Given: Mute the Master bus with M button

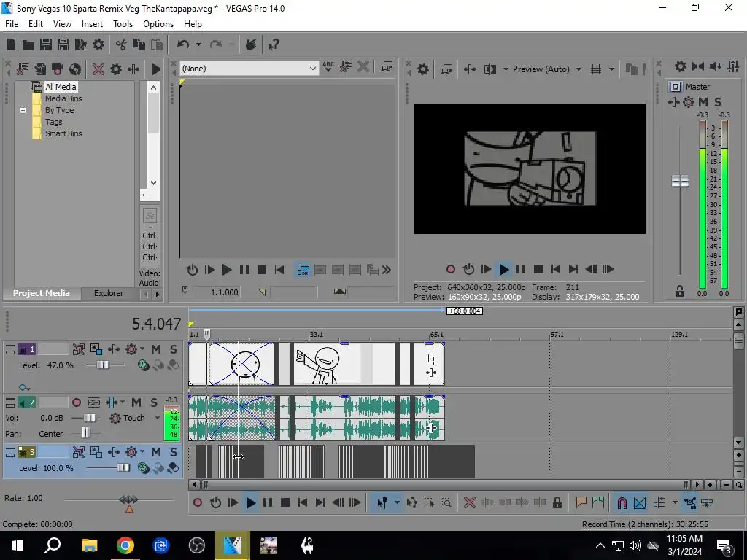Looking at the screenshot, I should (703, 102).
